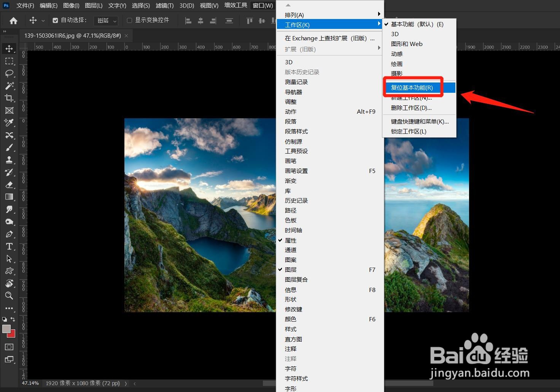Select the Smudge tool

(9, 209)
